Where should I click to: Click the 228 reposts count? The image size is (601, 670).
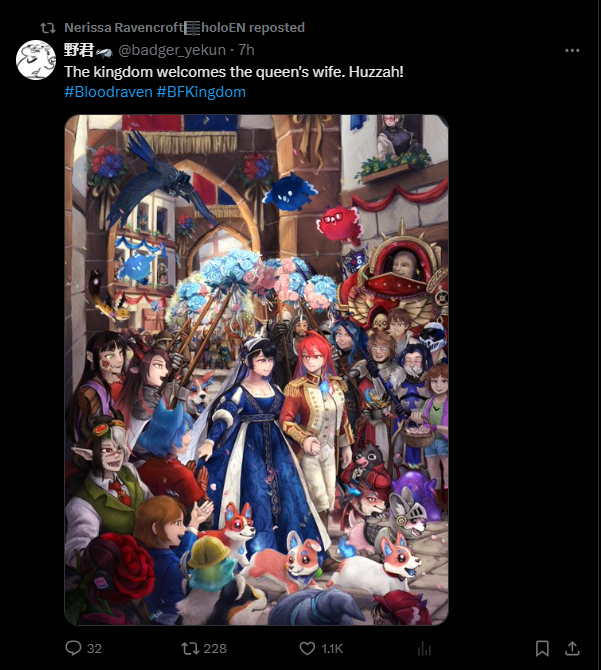(x=215, y=649)
